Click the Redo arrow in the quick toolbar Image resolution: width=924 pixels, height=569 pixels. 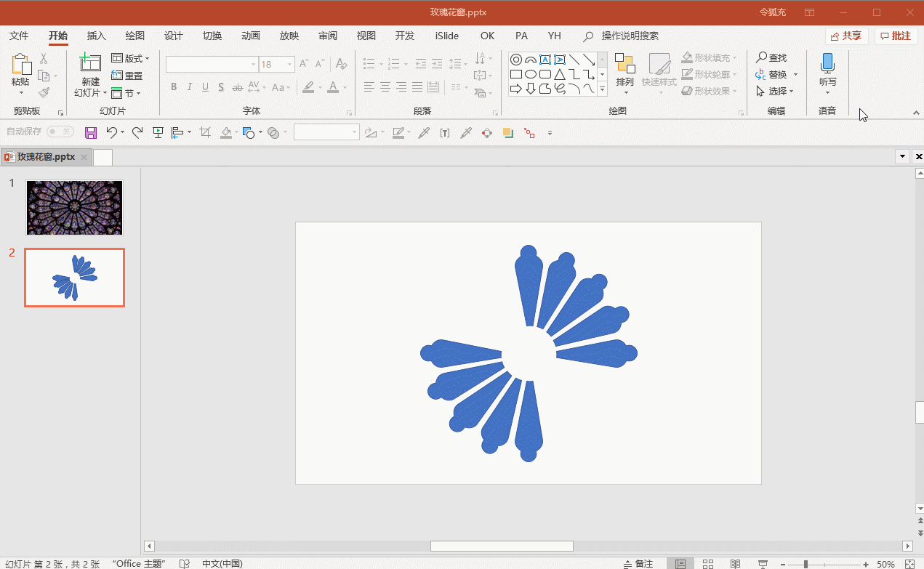(x=137, y=132)
